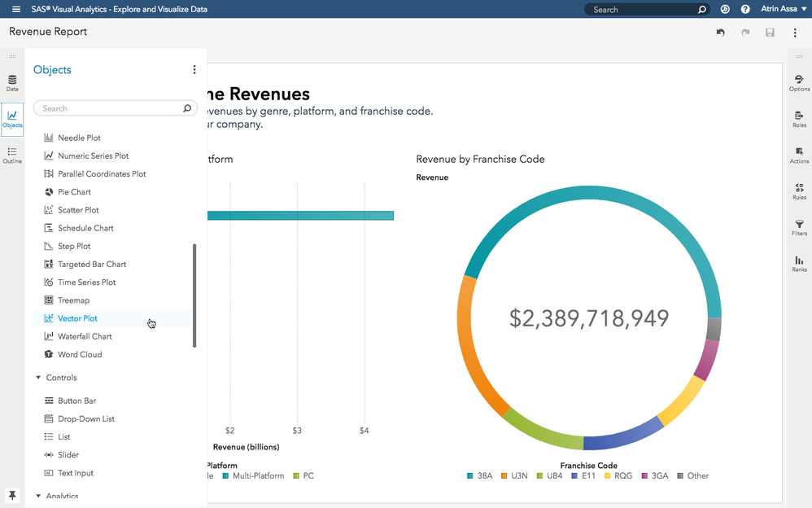Open the Outline pane
This screenshot has height=508, width=812.
pos(12,155)
